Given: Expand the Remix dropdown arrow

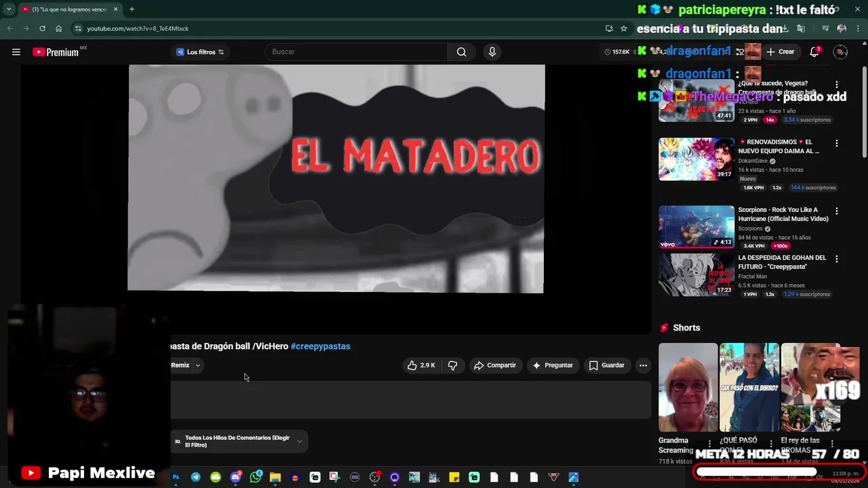Looking at the screenshot, I should (197, 365).
